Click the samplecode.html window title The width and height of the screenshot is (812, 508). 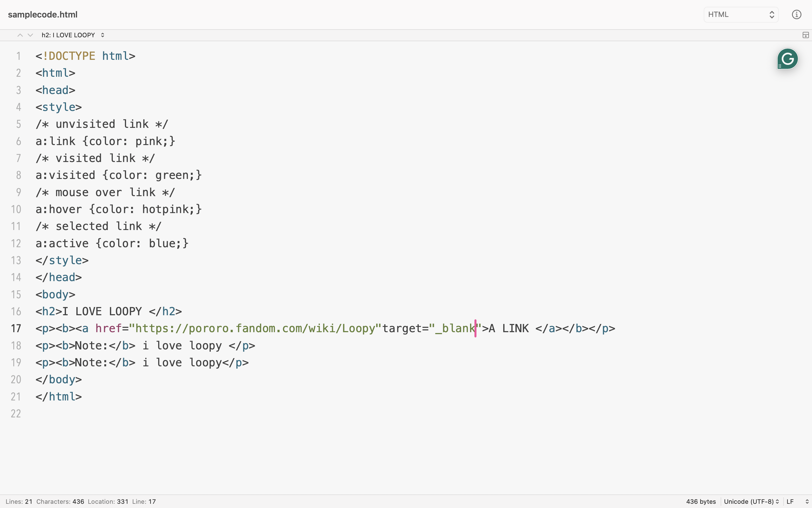pos(43,14)
